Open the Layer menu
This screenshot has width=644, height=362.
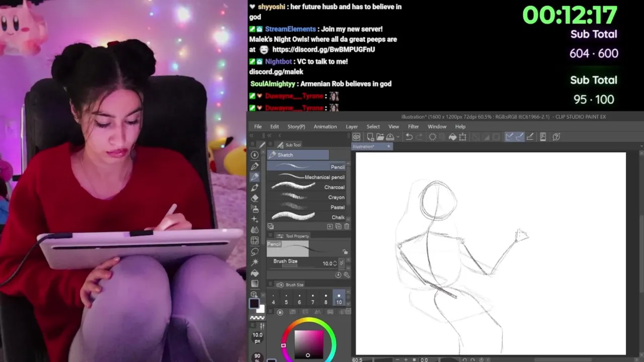pos(352,127)
